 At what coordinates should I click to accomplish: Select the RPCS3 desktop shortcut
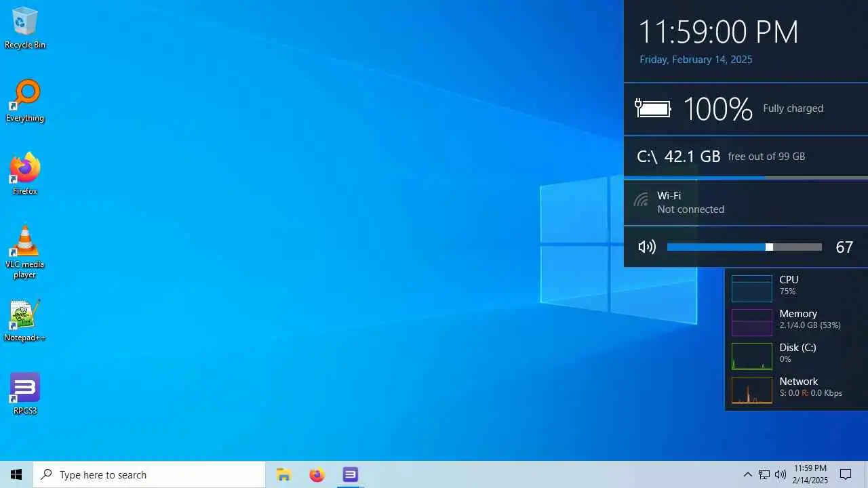pyautogui.click(x=25, y=394)
